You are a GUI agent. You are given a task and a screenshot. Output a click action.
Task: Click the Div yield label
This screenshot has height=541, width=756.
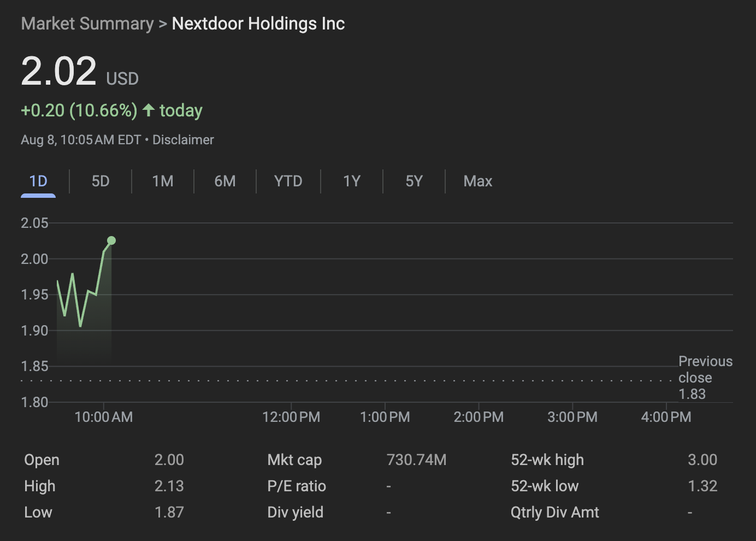[296, 513]
